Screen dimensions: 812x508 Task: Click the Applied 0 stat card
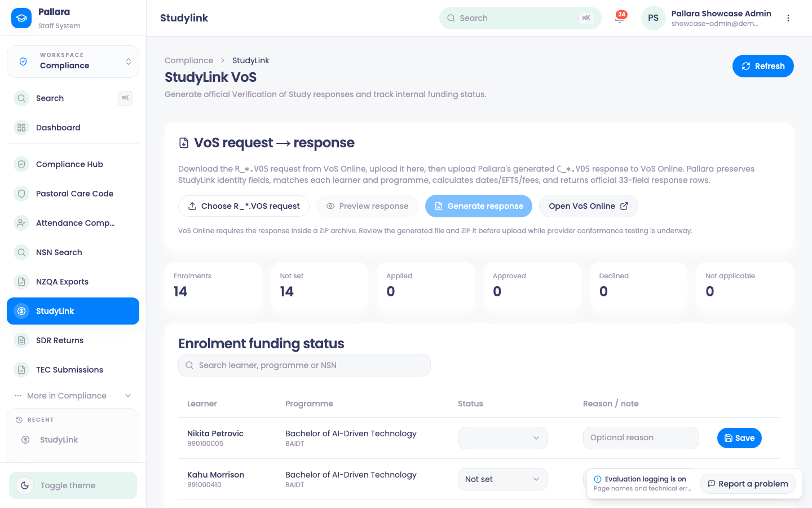426,286
